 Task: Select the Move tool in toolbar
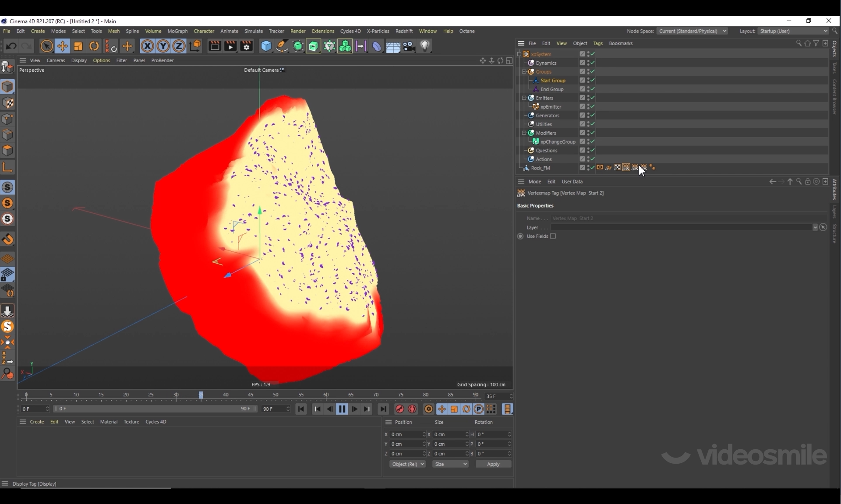62,46
